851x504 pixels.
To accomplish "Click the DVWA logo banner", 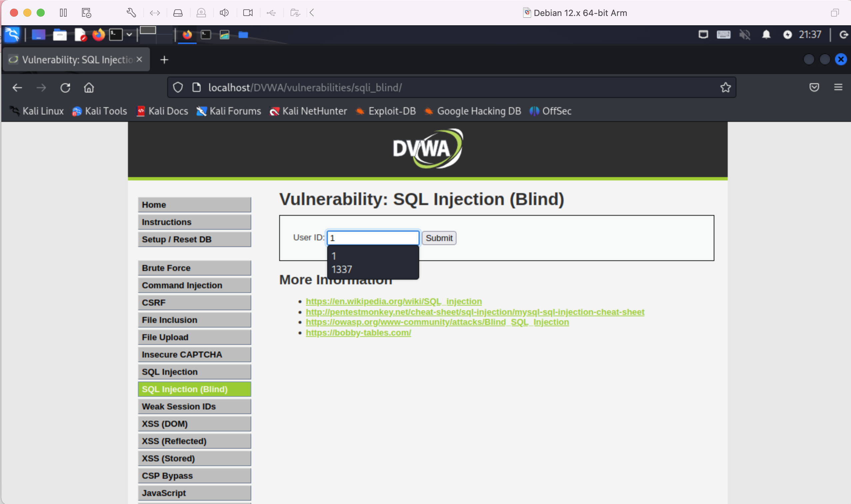I will coord(427,148).
